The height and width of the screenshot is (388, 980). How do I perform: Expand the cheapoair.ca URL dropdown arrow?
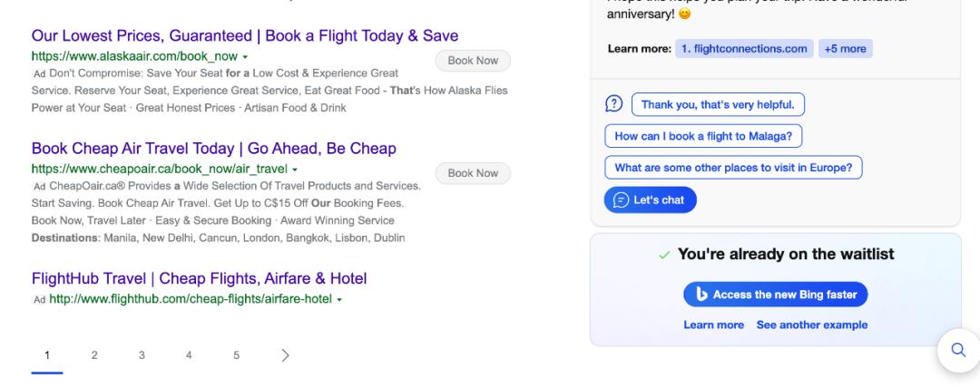[295, 169]
